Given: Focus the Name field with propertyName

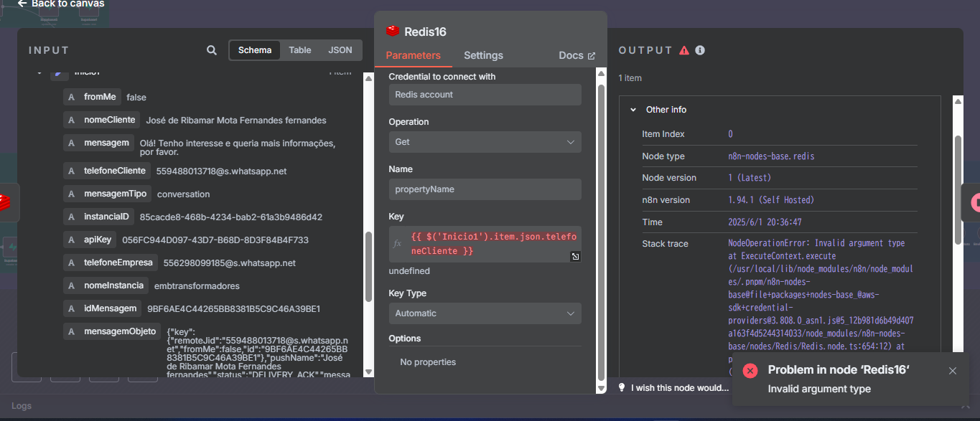Looking at the screenshot, I should click(x=485, y=189).
